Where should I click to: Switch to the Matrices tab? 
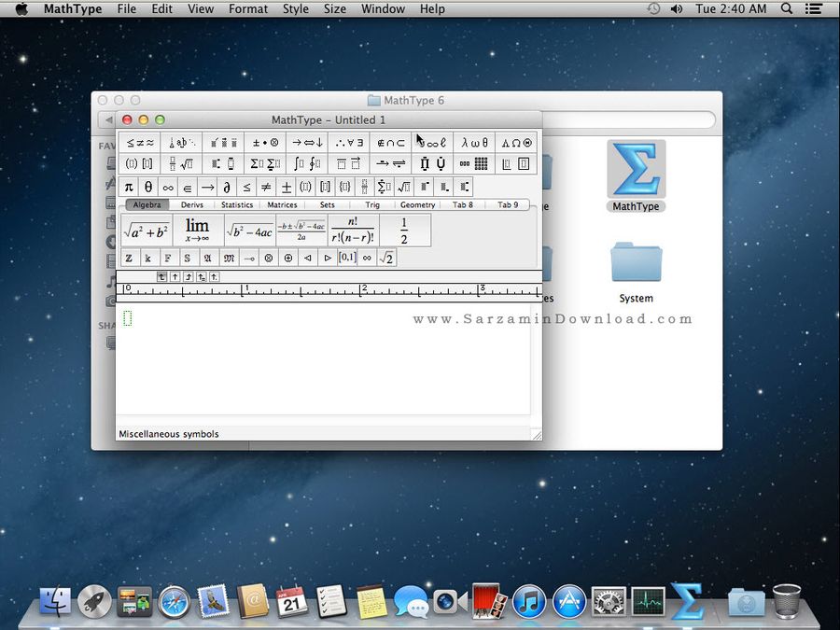pos(282,204)
